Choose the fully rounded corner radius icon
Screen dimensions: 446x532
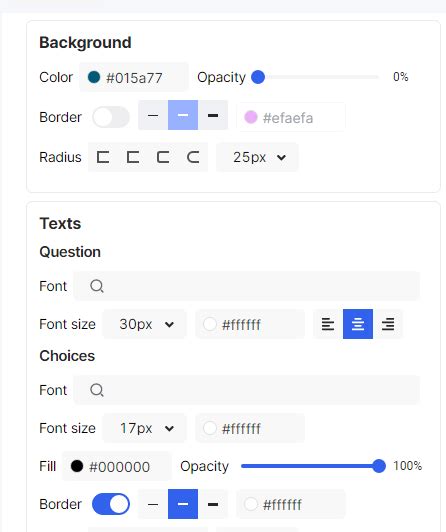click(193, 157)
